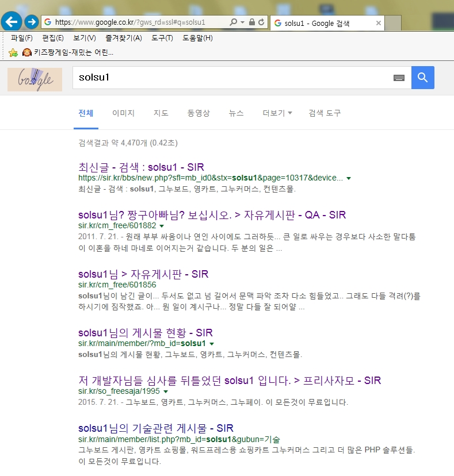
Task: Click the favorites star icon in bookmarks bar
Action: [13, 53]
